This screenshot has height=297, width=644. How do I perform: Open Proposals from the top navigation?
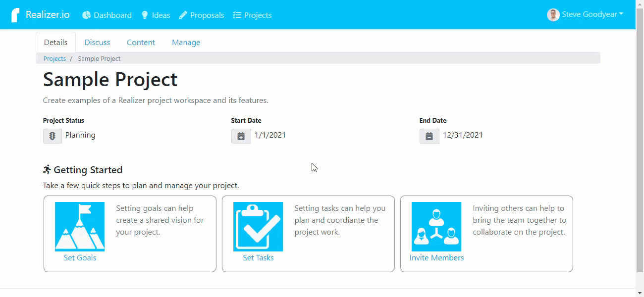(x=202, y=15)
